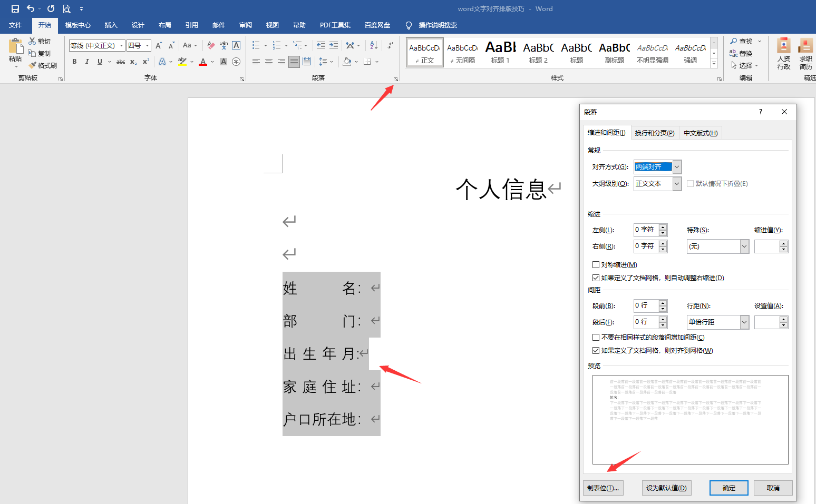Click the 左侧 left indent input field
The width and height of the screenshot is (816, 504).
(646, 230)
